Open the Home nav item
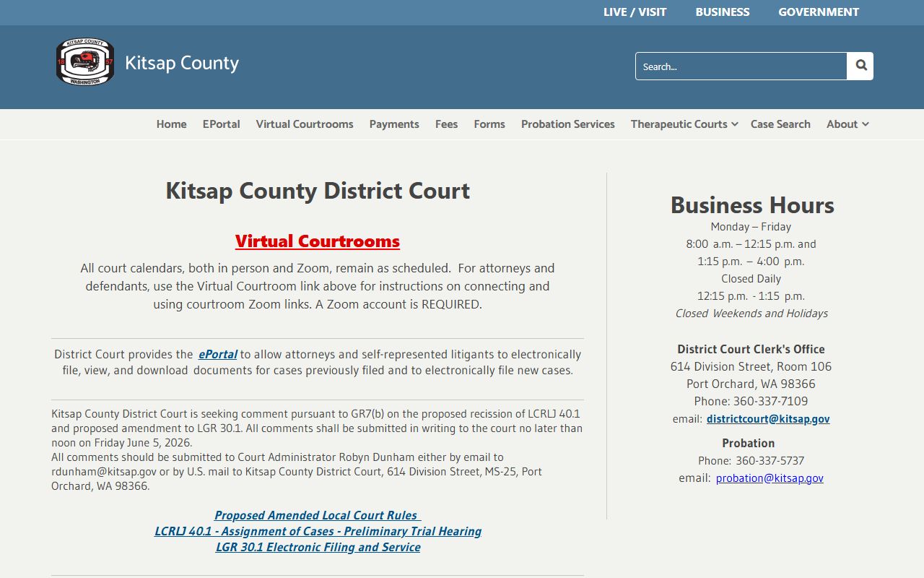 (x=172, y=124)
